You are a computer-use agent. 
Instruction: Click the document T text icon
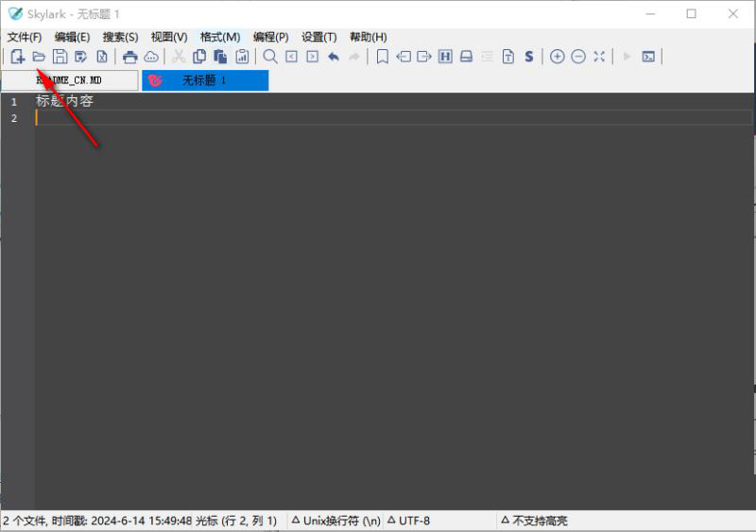coord(508,57)
